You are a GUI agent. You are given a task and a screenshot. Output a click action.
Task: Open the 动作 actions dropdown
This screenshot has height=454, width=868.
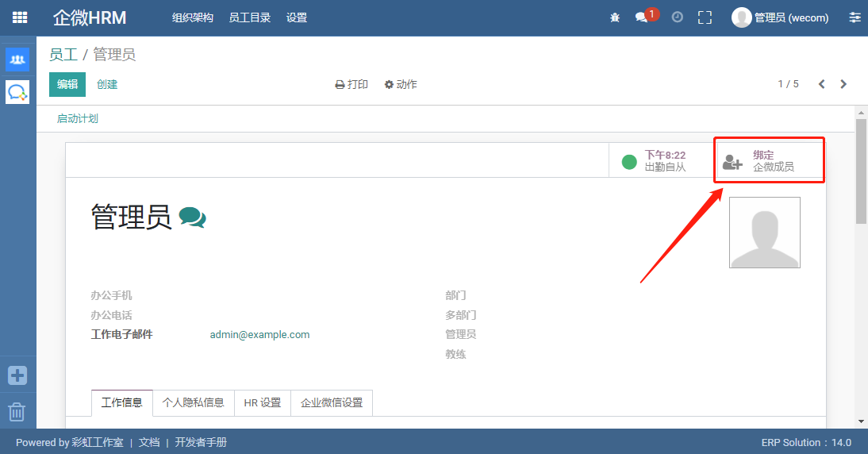coord(401,84)
